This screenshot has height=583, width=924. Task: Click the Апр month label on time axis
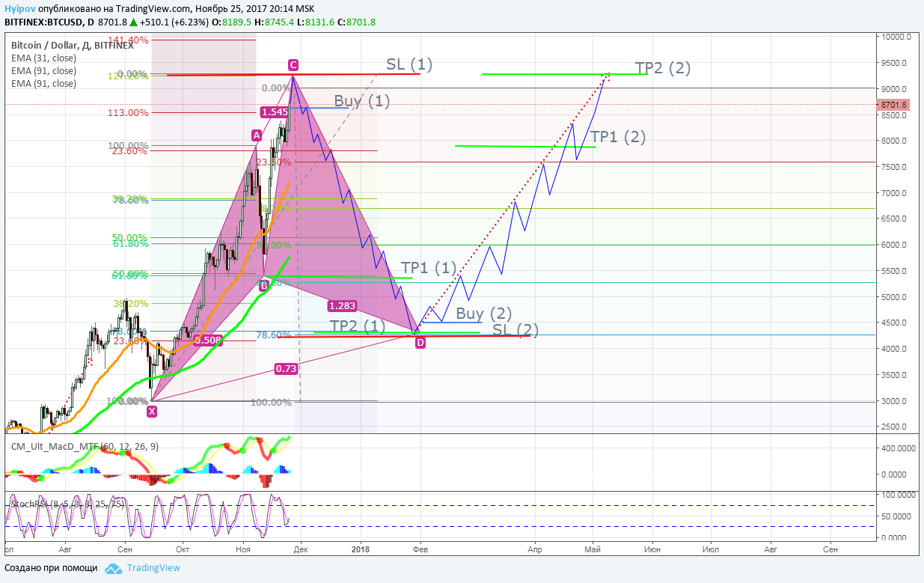pos(535,550)
